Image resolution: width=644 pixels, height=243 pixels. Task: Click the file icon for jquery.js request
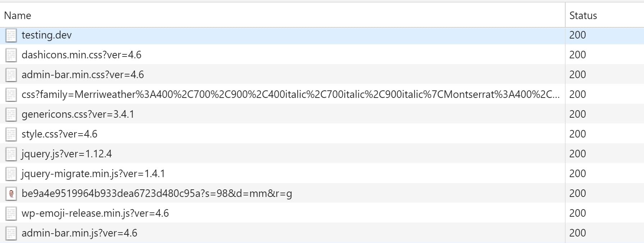11,153
